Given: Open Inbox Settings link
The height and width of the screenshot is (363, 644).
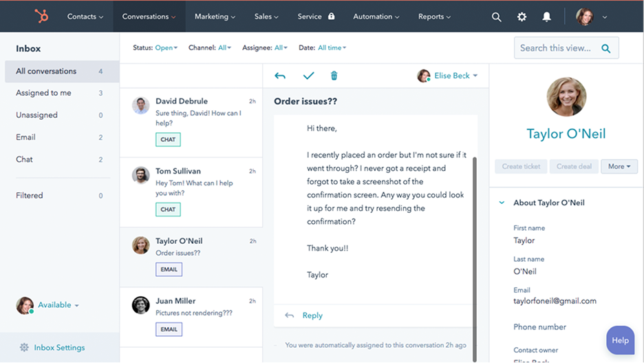Looking at the screenshot, I should [x=60, y=347].
